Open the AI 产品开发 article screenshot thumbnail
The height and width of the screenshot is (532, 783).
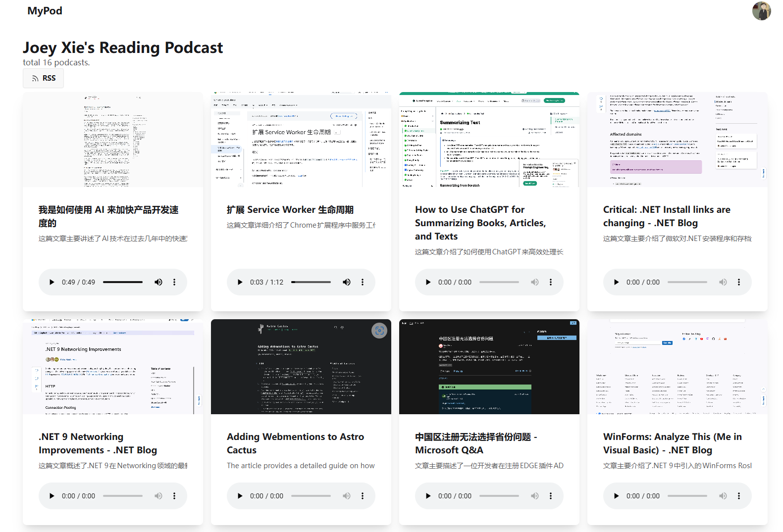(x=113, y=140)
